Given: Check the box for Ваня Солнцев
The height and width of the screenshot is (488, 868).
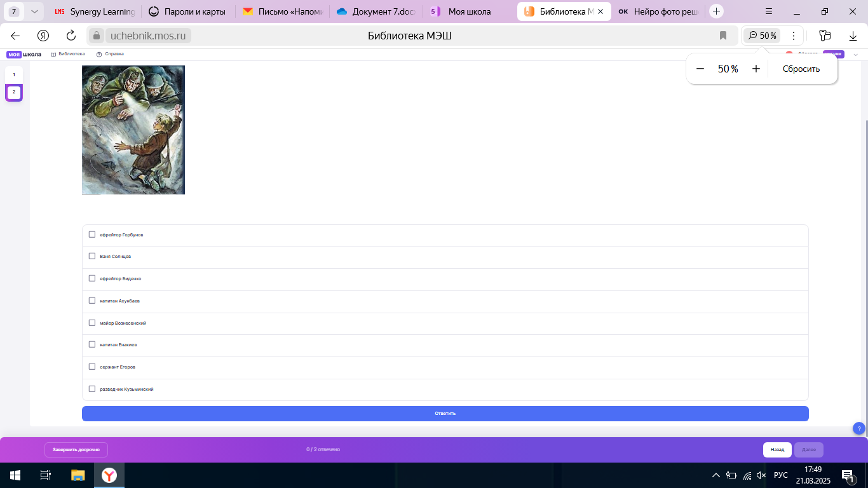Looking at the screenshot, I should click(92, 256).
